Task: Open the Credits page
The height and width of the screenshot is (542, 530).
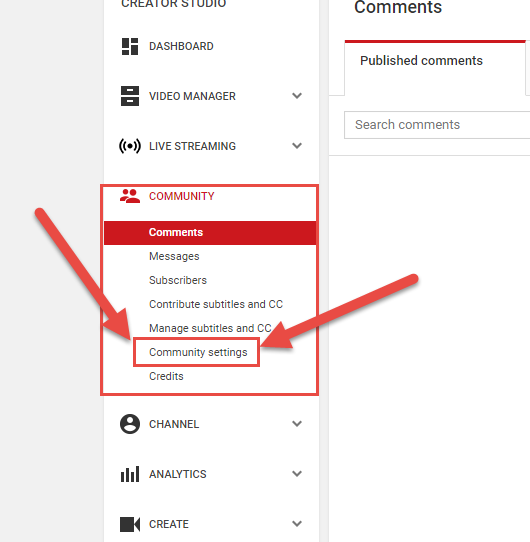Action: (x=166, y=376)
